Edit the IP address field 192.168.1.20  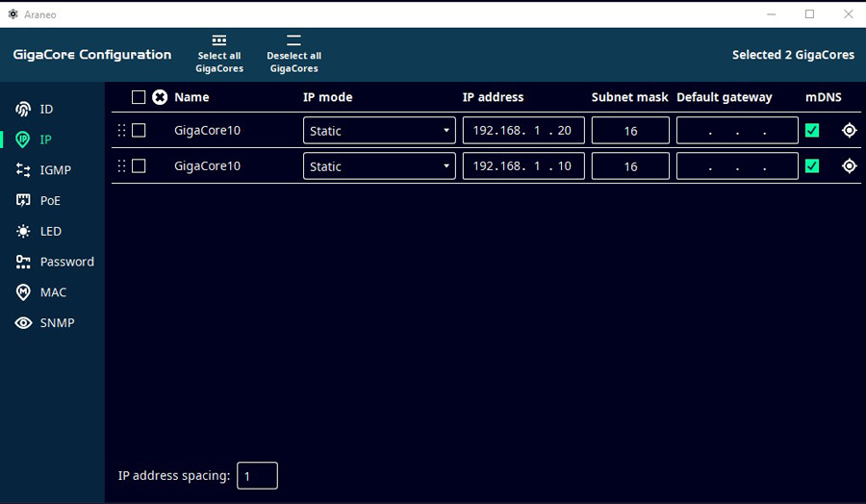click(523, 130)
